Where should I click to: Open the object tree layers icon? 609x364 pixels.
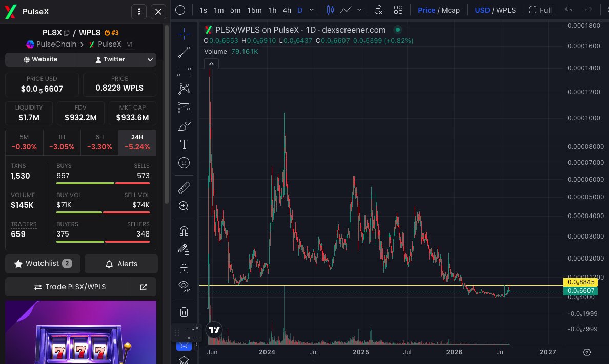(x=184, y=360)
